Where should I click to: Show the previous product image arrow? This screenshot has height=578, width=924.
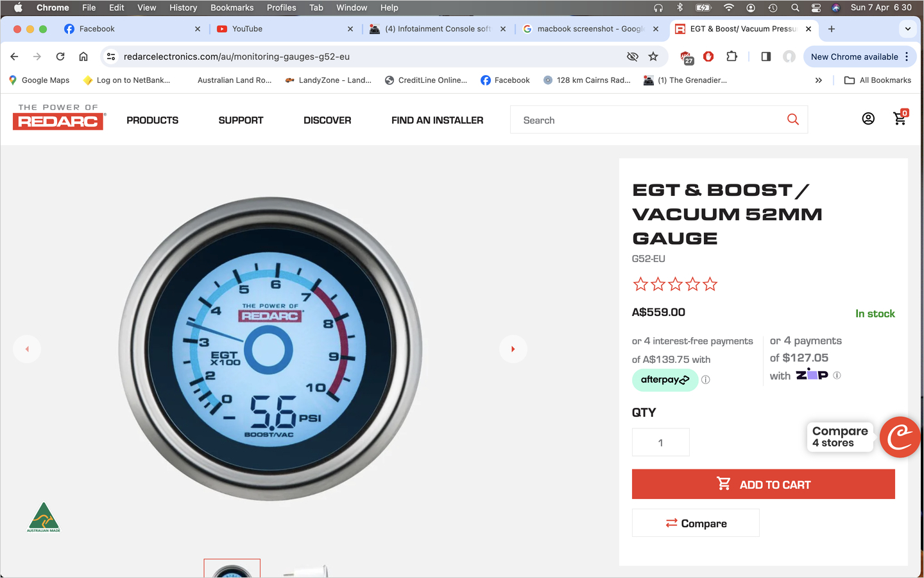click(x=27, y=349)
